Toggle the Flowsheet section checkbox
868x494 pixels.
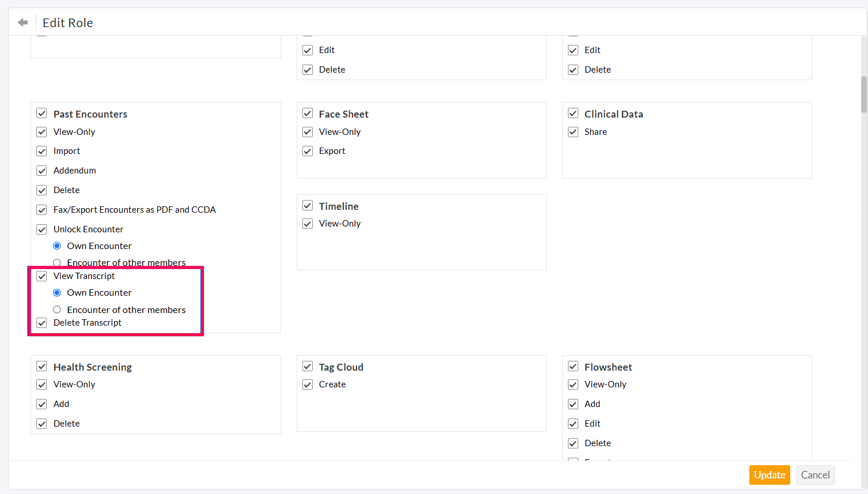pyautogui.click(x=573, y=367)
